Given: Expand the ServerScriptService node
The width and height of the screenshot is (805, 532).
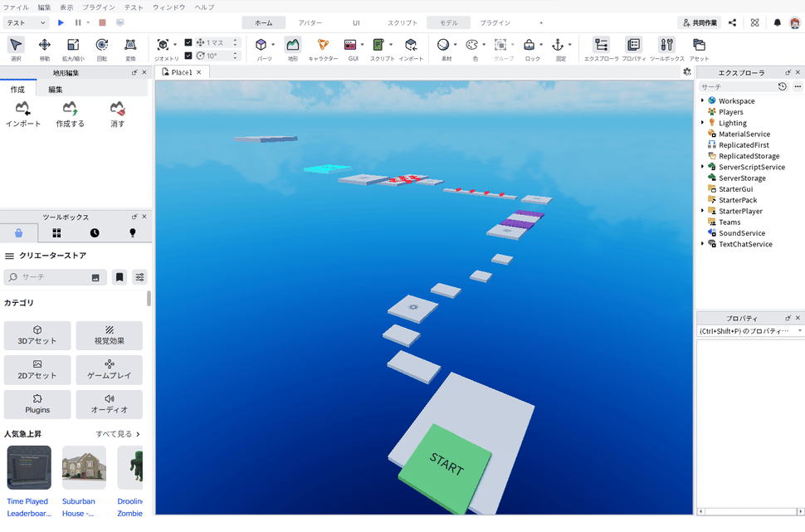Looking at the screenshot, I should coord(702,167).
